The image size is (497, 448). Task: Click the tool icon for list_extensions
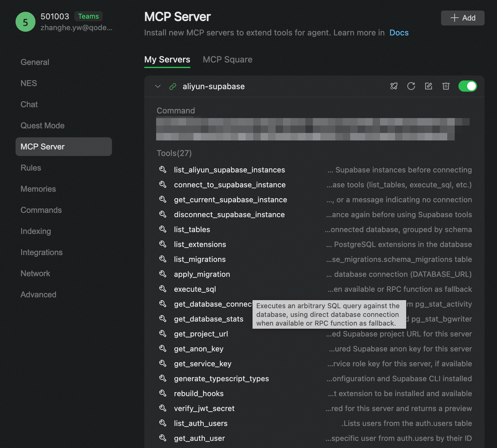point(163,244)
